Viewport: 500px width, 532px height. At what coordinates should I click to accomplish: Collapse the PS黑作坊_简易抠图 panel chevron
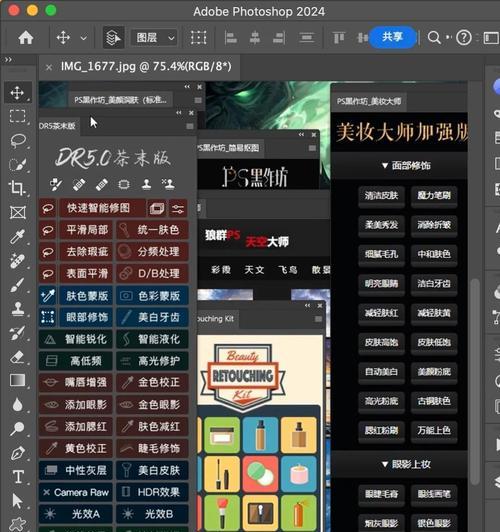(x=301, y=135)
